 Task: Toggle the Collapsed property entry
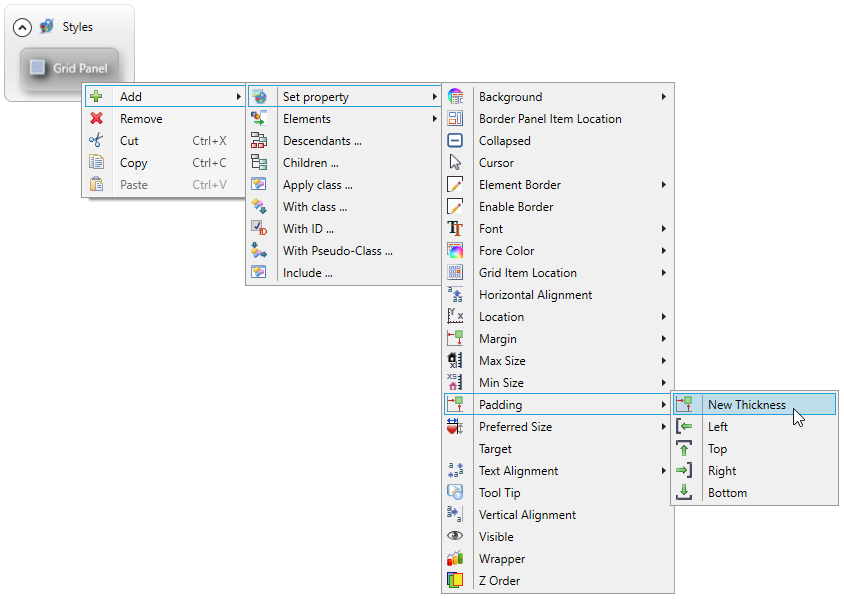click(504, 141)
